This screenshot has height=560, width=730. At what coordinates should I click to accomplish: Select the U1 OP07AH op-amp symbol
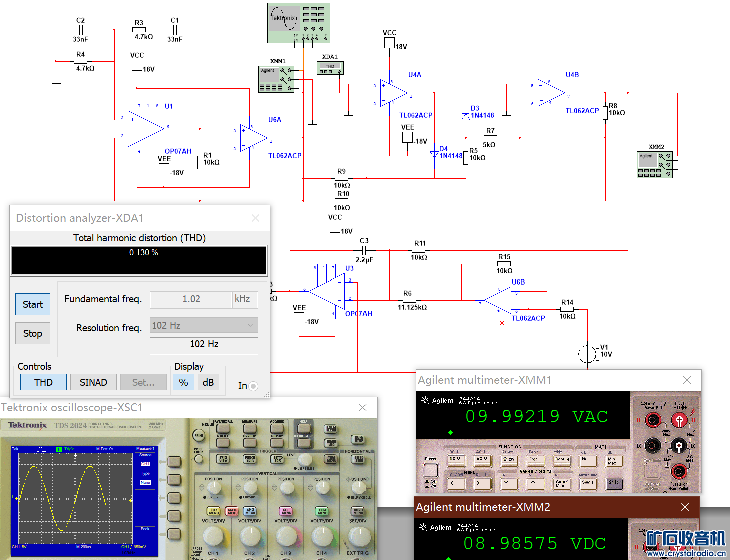(x=146, y=129)
